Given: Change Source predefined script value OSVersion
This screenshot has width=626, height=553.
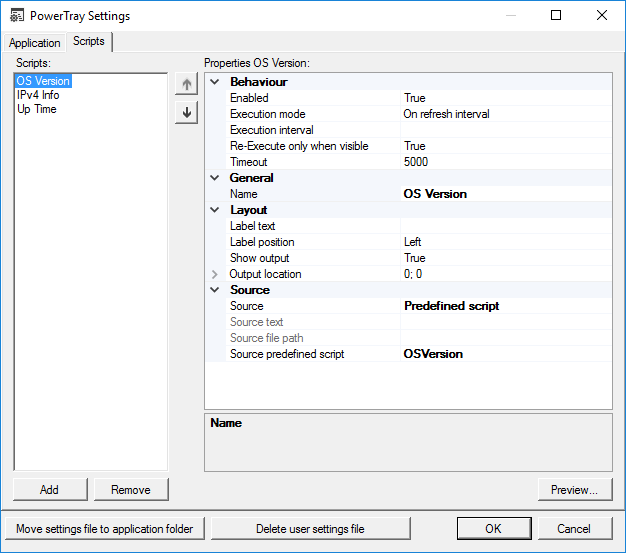Looking at the screenshot, I should click(506, 354).
